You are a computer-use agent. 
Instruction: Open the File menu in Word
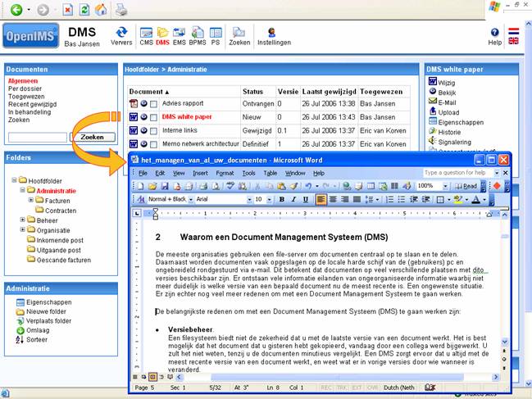143,173
